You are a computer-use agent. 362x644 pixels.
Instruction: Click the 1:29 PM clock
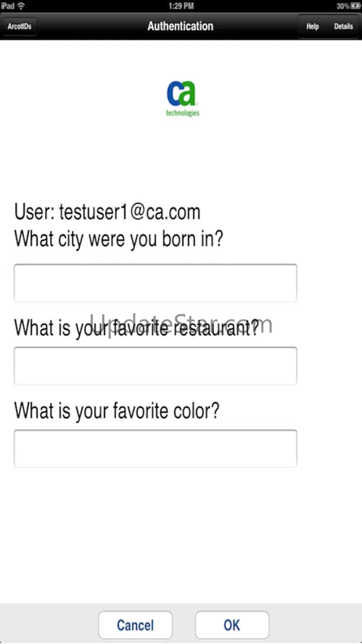coord(181,6)
